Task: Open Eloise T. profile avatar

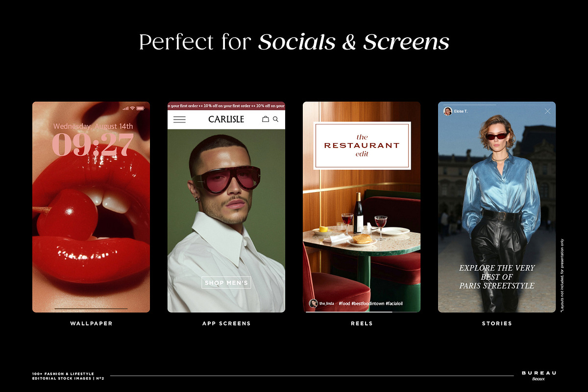Action: (448, 111)
